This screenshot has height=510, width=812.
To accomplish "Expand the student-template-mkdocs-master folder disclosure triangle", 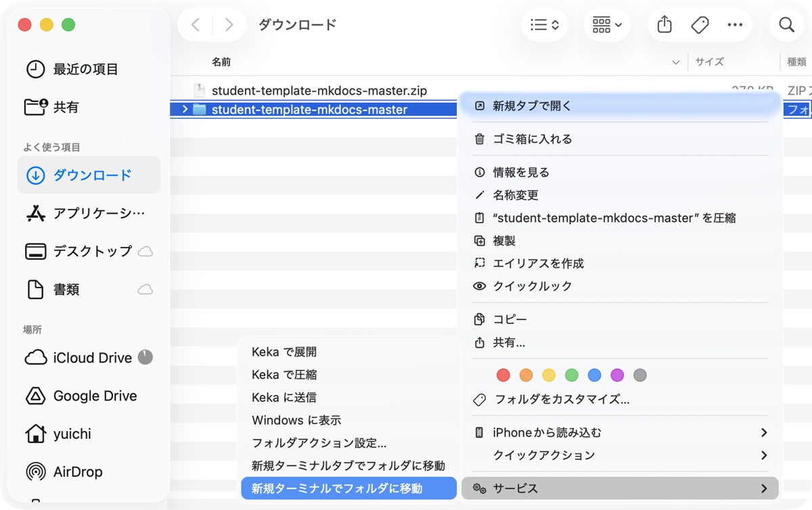I will pos(184,108).
